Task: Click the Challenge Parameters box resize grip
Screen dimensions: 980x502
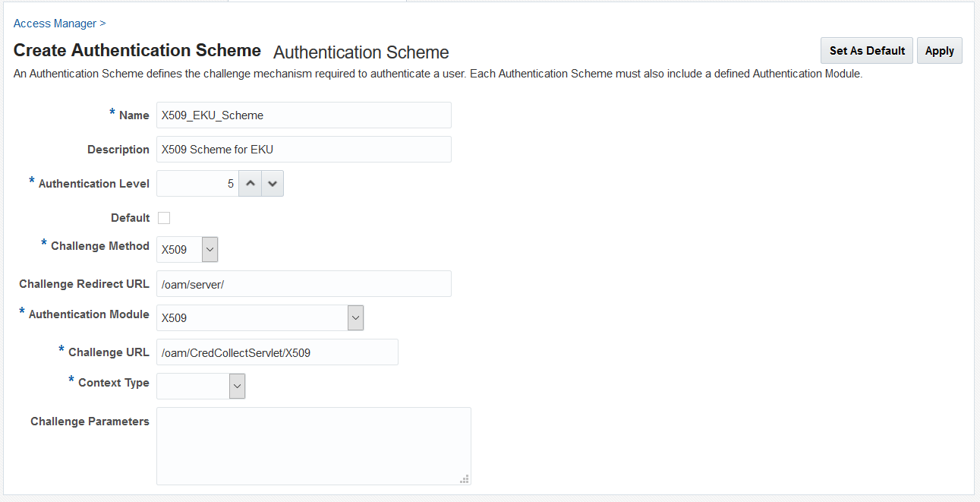Action: pos(465,478)
